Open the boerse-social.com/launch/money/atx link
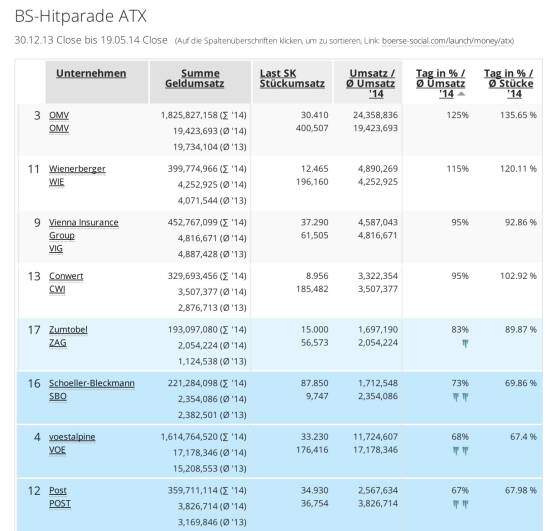The height and width of the screenshot is (531, 550). coord(448,41)
